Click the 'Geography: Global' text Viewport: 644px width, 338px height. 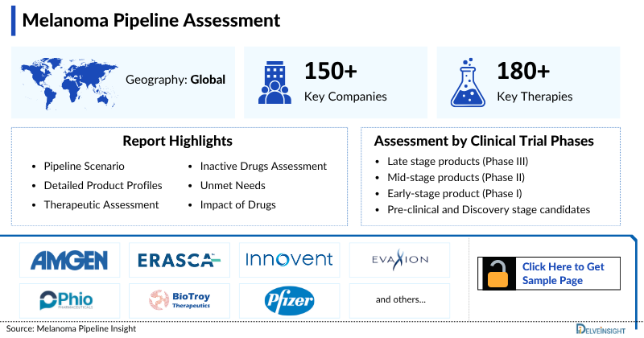coord(175,79)
